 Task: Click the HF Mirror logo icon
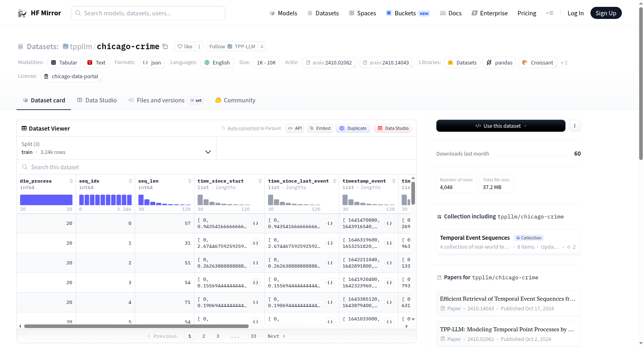[x=22, y=13]
